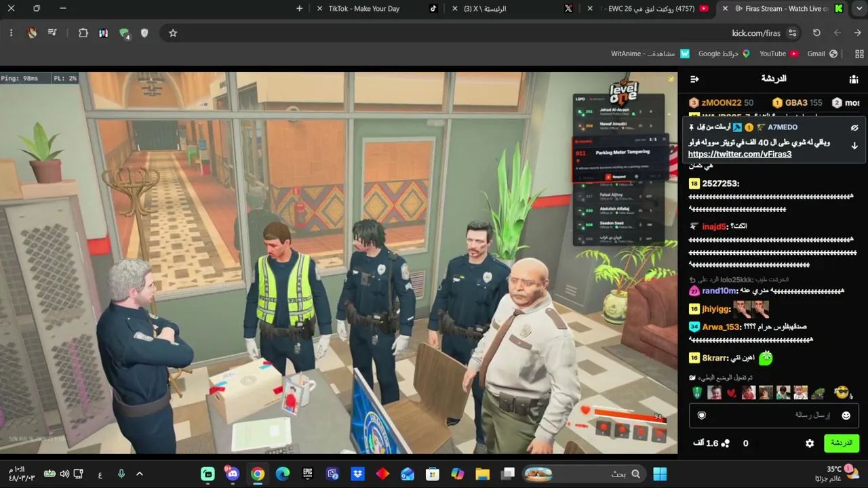Open Windows Start menu
This screenshot has width=868, height=488.
pos(660,474)
